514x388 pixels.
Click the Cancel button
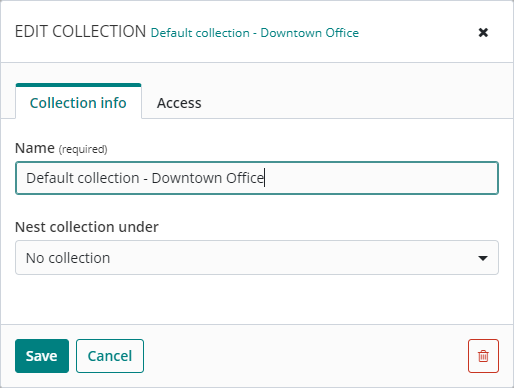pos(110,356)
